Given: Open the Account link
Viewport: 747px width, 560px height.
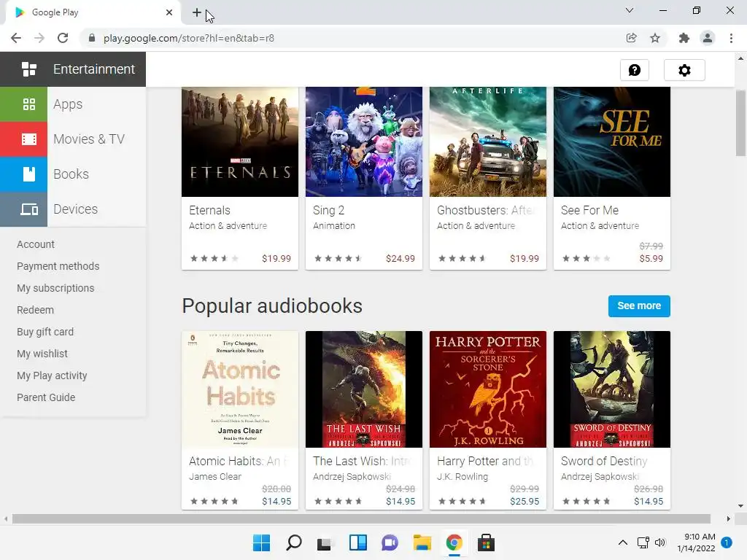Looking at the screenshot, I should pyautogui.click(x=36, y=244).
